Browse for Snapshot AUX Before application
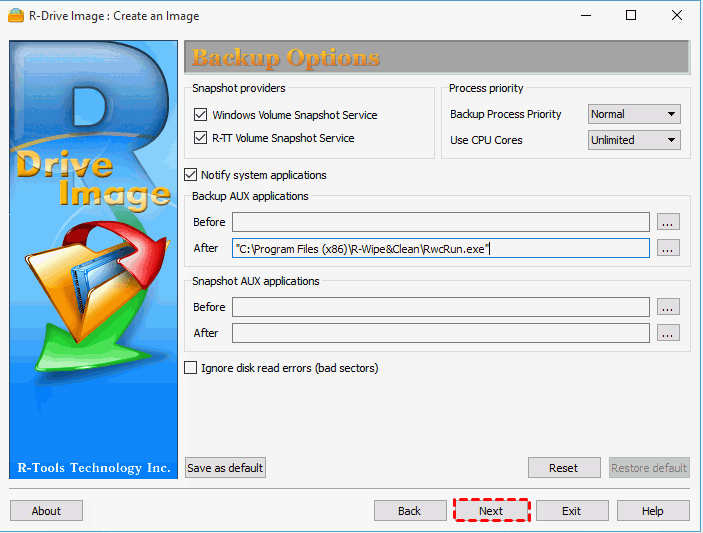Viewport: 703px width, 533px height. [x=668, y=307]
